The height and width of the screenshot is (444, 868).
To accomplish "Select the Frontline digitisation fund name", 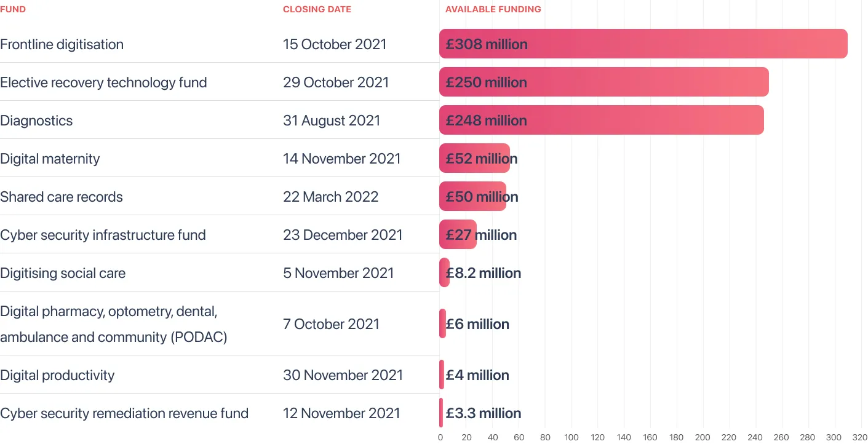I will [x=62, y=44].
